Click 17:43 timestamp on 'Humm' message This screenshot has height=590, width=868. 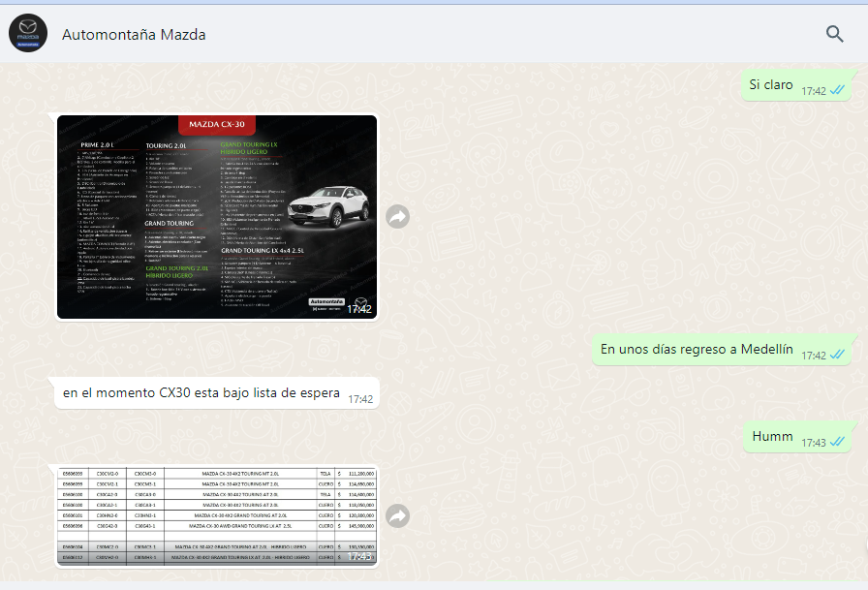pos(814,443)
